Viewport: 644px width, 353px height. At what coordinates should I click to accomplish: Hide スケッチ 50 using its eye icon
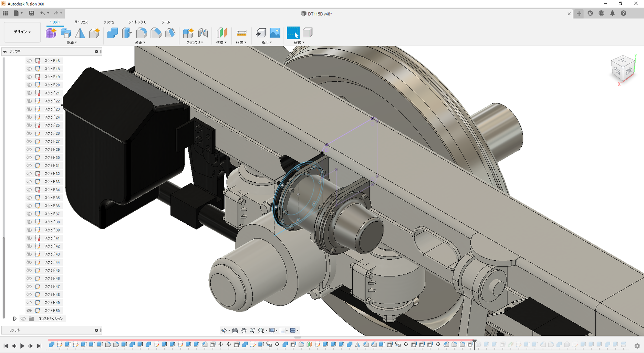coord(29,311)
